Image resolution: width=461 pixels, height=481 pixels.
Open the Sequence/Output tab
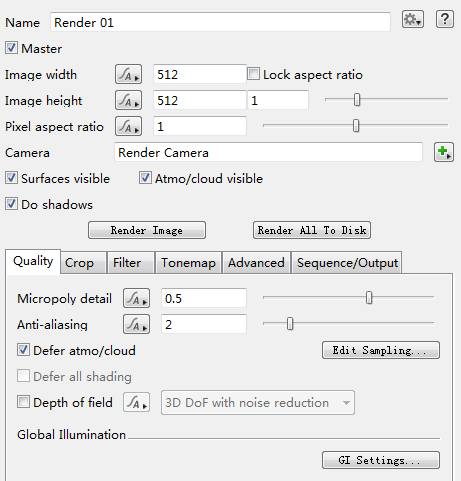tap(347, 263)
